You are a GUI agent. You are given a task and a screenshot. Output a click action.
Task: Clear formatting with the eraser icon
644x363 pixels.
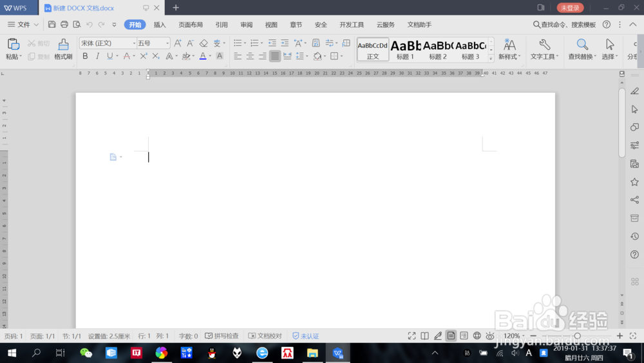pos(204,43)
